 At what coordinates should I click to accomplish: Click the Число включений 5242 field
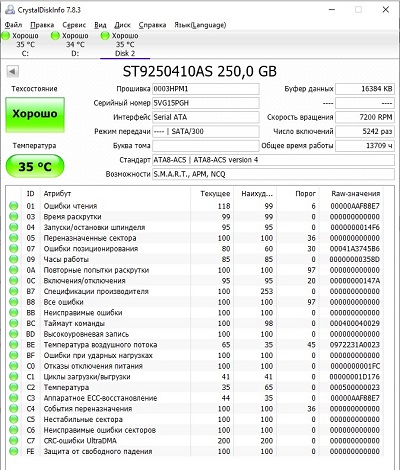(365, 131)
